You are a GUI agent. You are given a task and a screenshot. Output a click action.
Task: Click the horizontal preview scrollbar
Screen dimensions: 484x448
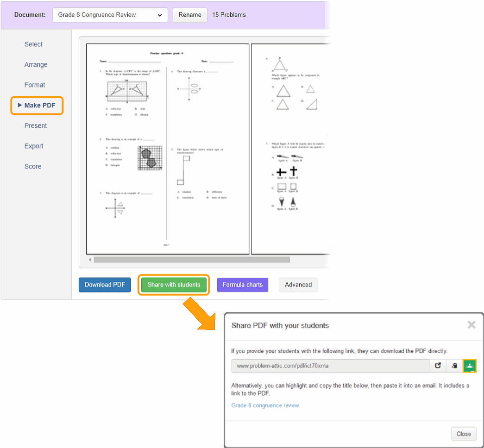[192, 260]
